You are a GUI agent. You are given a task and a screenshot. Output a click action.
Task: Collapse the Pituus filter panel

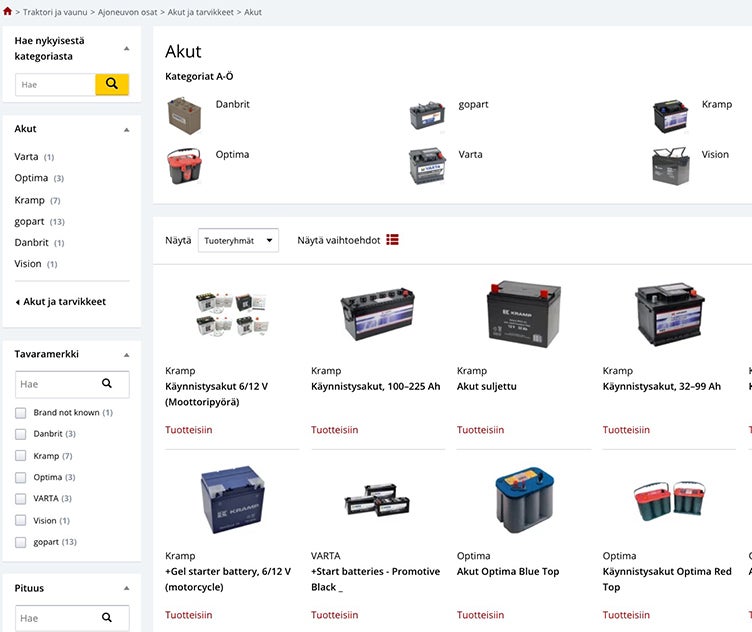(x=127, y=588)
